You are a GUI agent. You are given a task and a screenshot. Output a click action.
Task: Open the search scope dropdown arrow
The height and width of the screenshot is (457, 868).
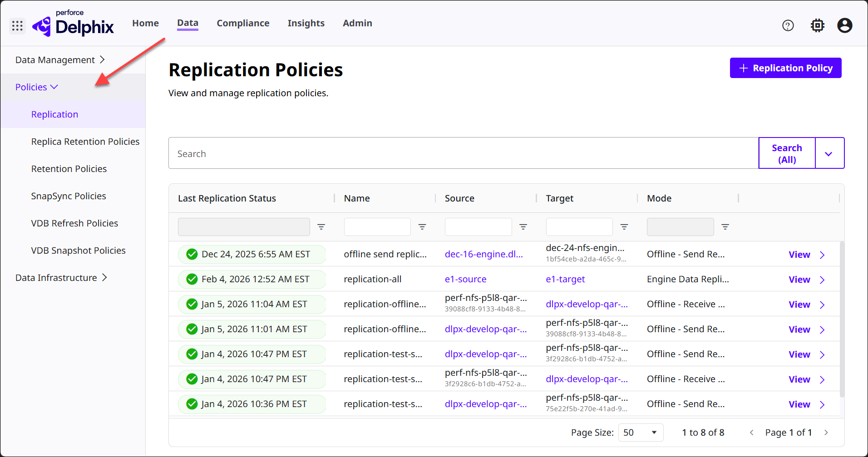(x=829, y=154)
